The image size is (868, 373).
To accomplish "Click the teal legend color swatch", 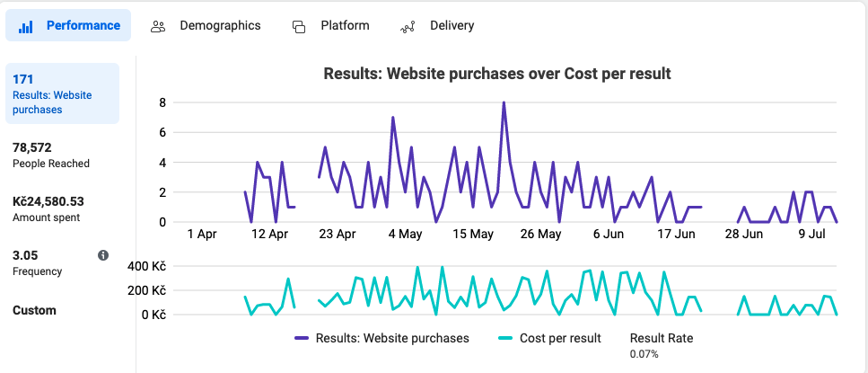I will [504, 339].
